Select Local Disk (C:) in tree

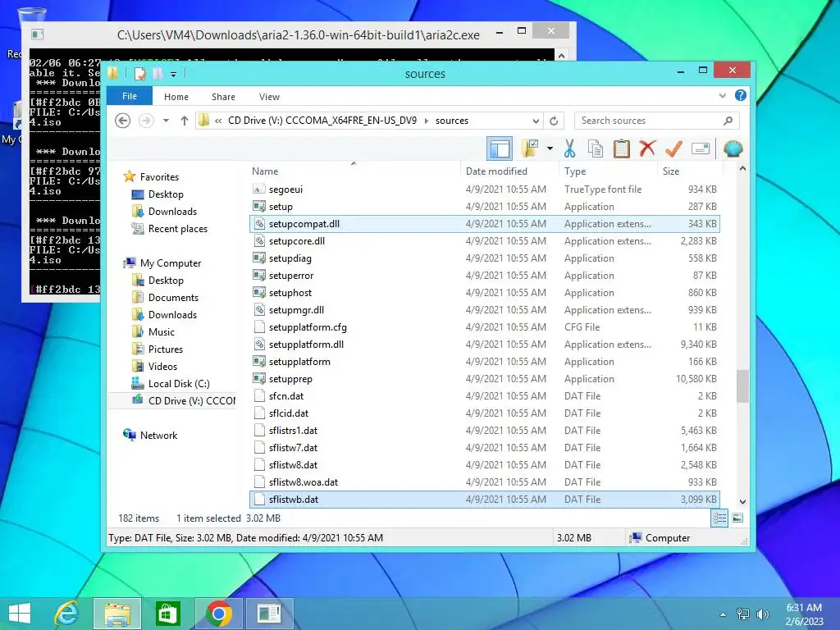(178, 384)
